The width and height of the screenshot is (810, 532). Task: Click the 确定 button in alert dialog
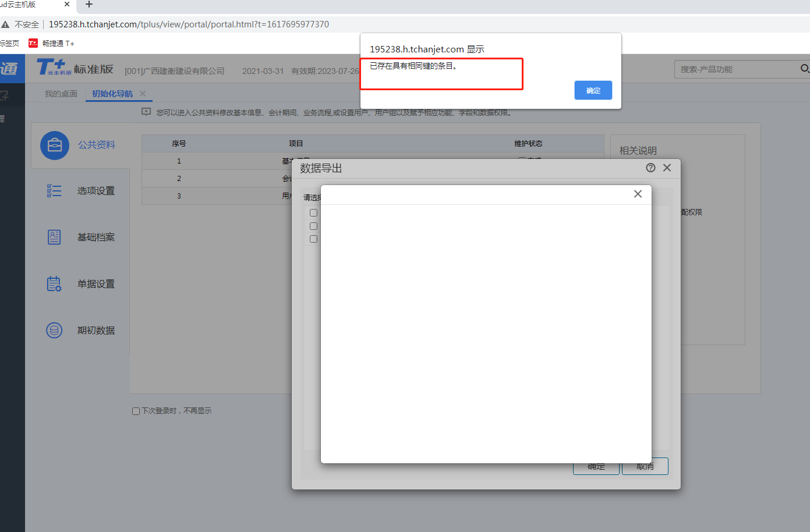tap(593, 90)
